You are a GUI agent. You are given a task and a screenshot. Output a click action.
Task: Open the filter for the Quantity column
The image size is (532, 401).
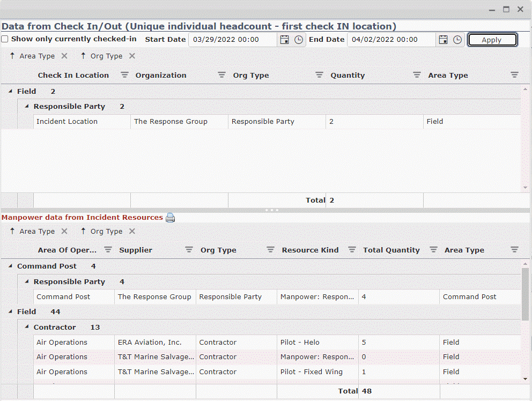[416, 75]
